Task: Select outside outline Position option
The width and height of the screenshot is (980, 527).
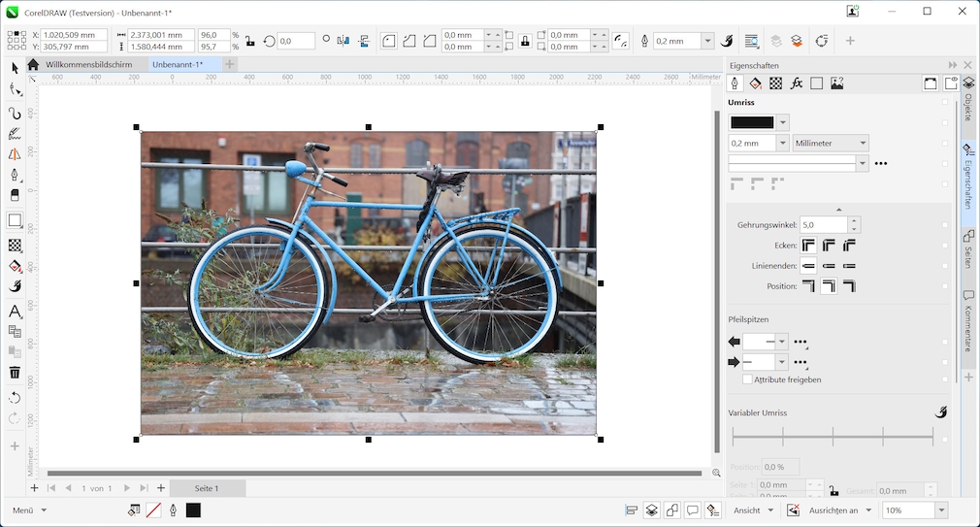Action: click(809, 286)
